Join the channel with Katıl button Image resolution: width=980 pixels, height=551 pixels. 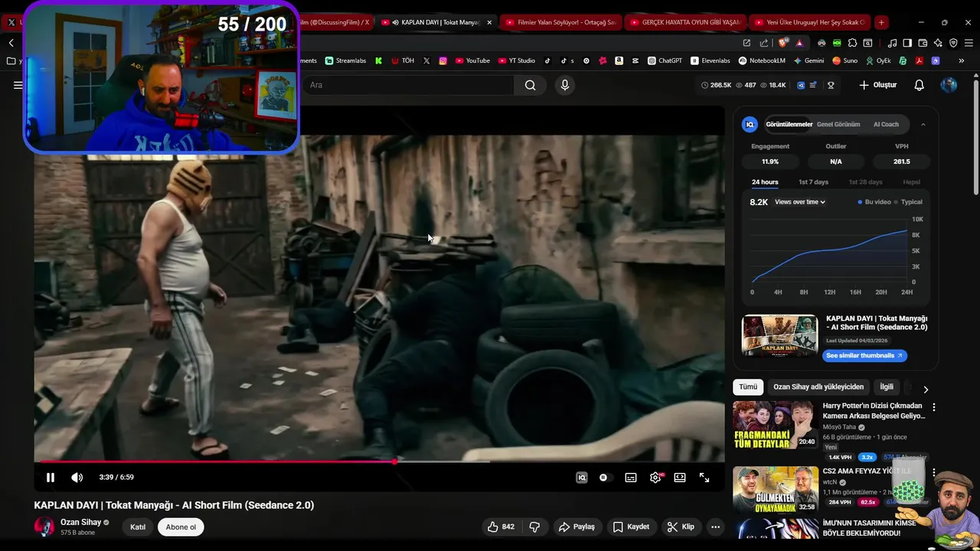tap(138, 527)
